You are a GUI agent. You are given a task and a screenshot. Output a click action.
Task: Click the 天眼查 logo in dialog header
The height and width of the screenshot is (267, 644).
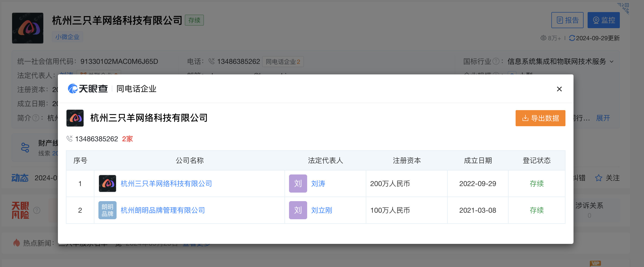click(88, 89)
